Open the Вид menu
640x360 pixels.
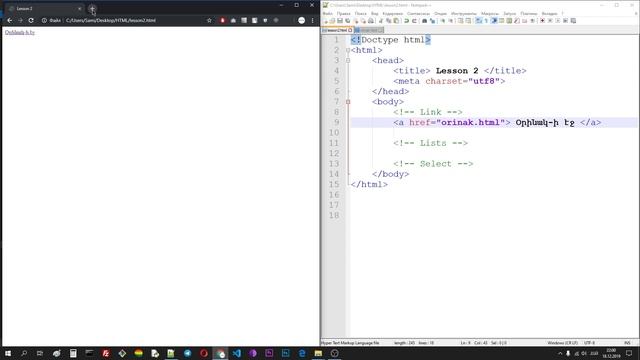(375, 13)
